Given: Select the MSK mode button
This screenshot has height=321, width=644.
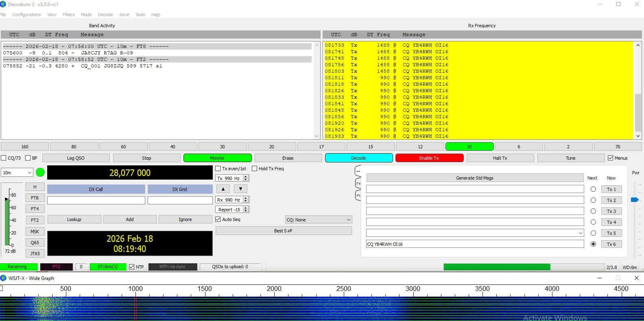Looking at the screenshot, I should click(x=35, y=232).
